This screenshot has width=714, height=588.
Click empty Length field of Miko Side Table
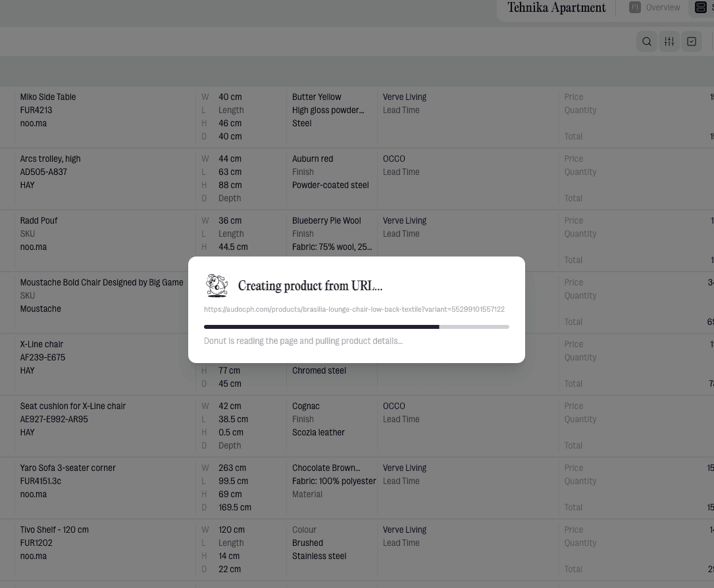(x=231, y=110)
